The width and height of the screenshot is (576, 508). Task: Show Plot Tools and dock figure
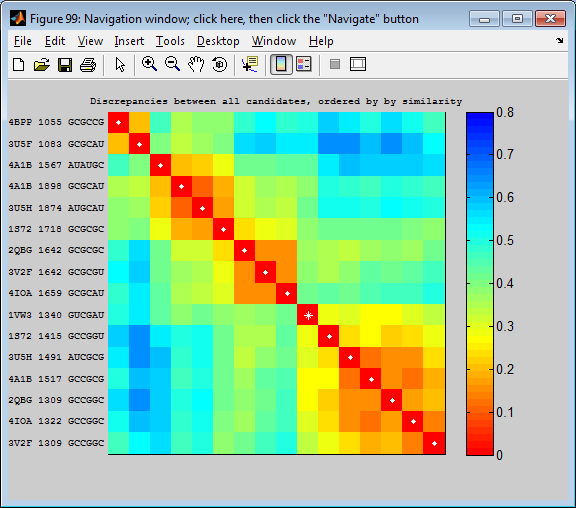358,65
